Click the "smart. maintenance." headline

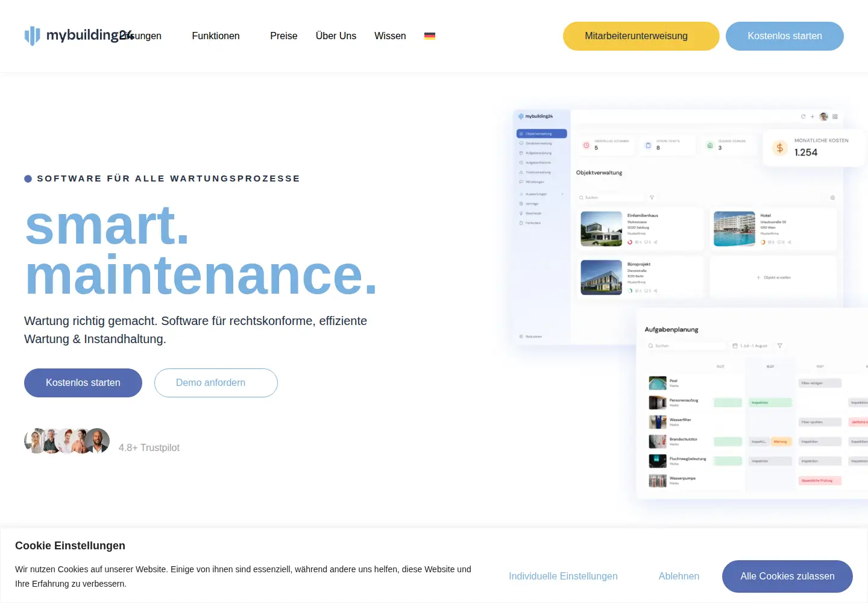pos(201,250)
